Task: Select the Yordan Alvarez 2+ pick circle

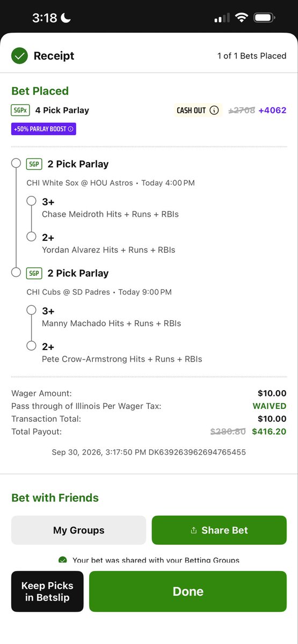Action: point(32,237)
